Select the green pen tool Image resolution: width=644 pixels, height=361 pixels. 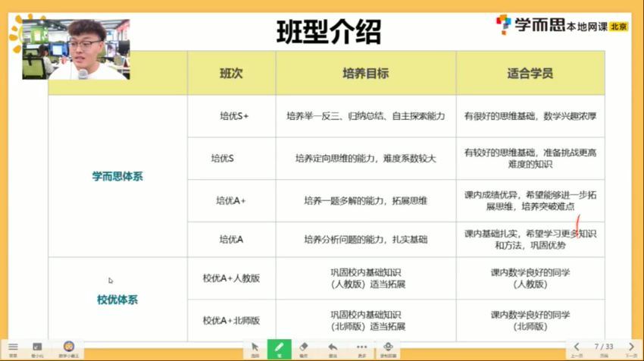[280, 349]
